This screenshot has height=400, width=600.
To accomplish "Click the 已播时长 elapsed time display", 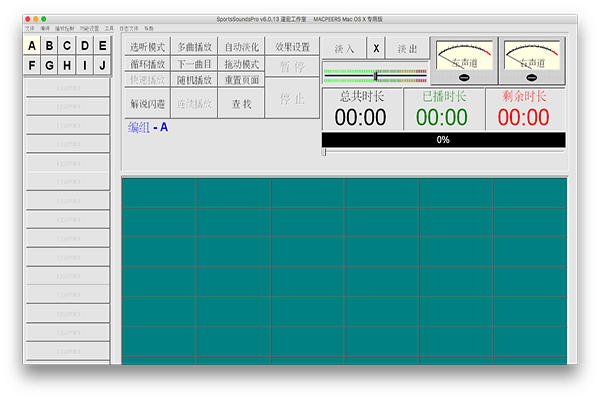I will click(443, 109).
